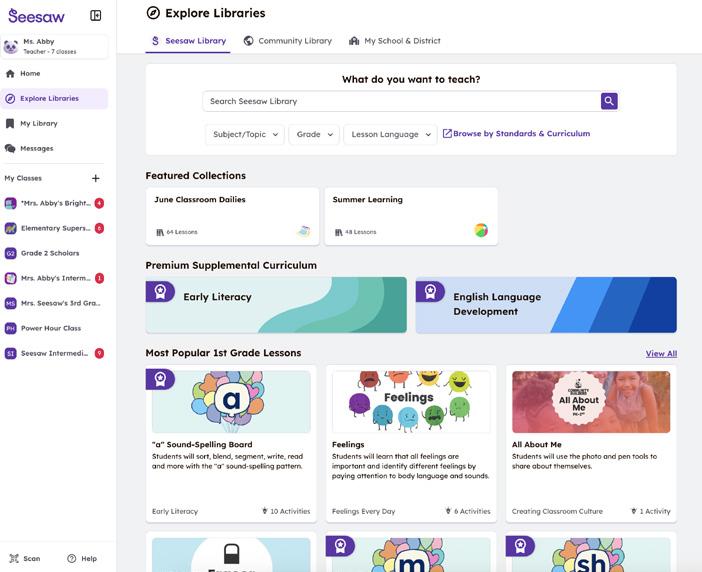The width and height of the screenshot is (702, 572).
Task: Click the Seesaw logo
Action: 36,16
